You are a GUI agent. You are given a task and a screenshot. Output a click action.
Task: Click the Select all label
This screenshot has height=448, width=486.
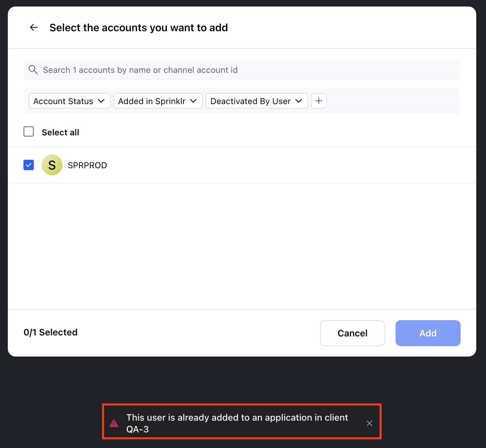click(61, 132)
